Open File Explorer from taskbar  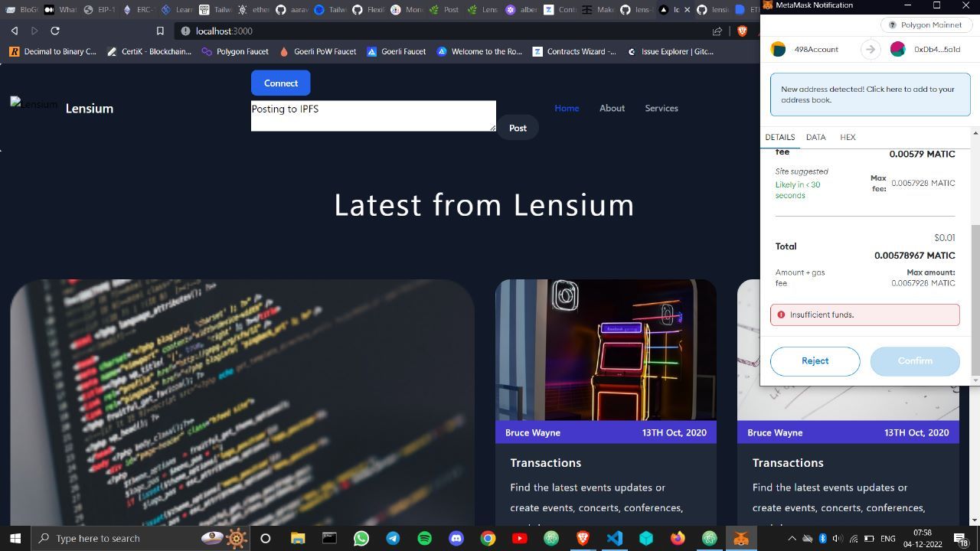(x=298, y=538)
